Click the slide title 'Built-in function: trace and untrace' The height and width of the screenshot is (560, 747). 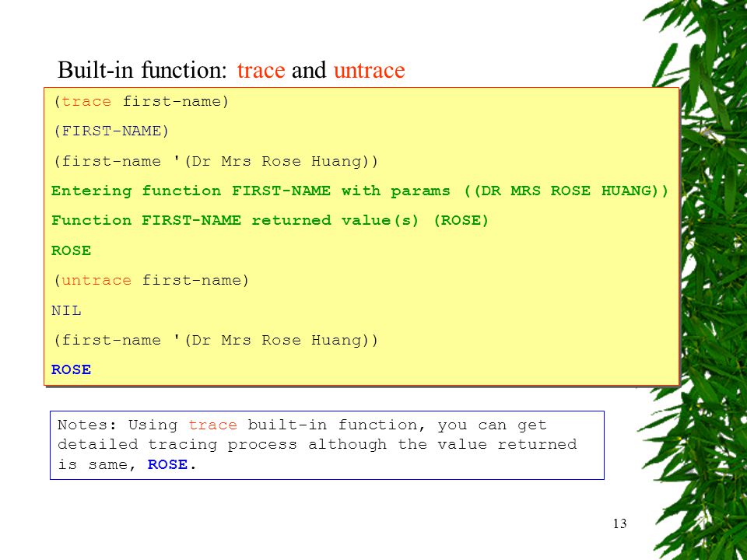pos(231,70)
